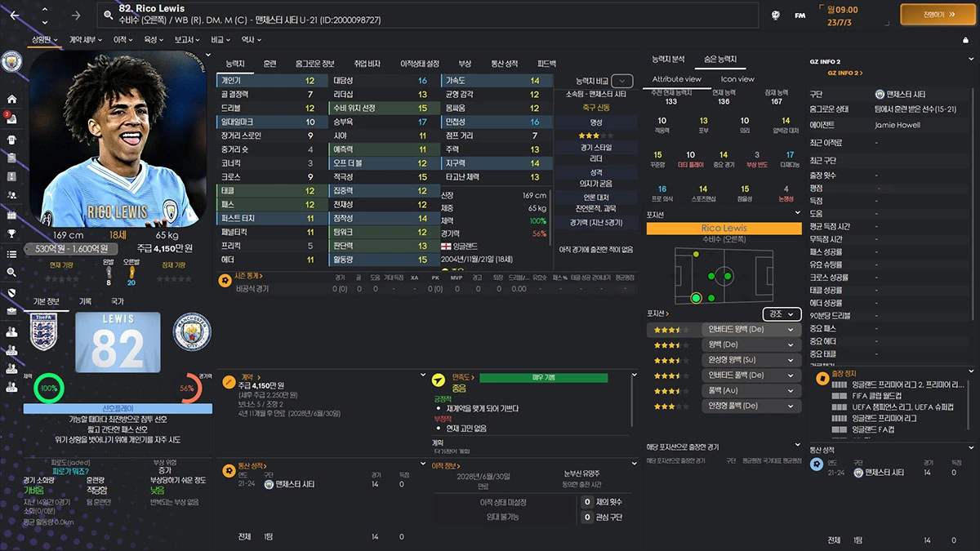Toggle the arrow at the 만족도 panel corner
Screen dimensions: 980x551
[633, 376]
